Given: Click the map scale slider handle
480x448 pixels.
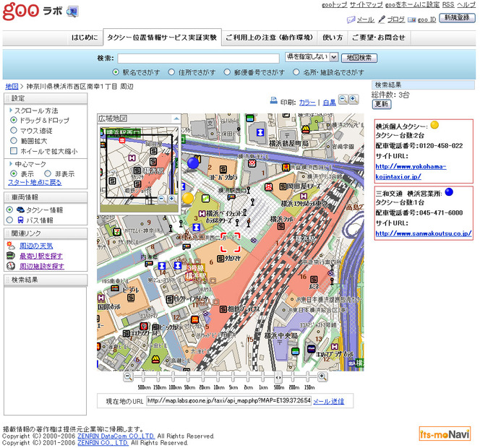Looking at the screenshot, I should click(278, 377).
